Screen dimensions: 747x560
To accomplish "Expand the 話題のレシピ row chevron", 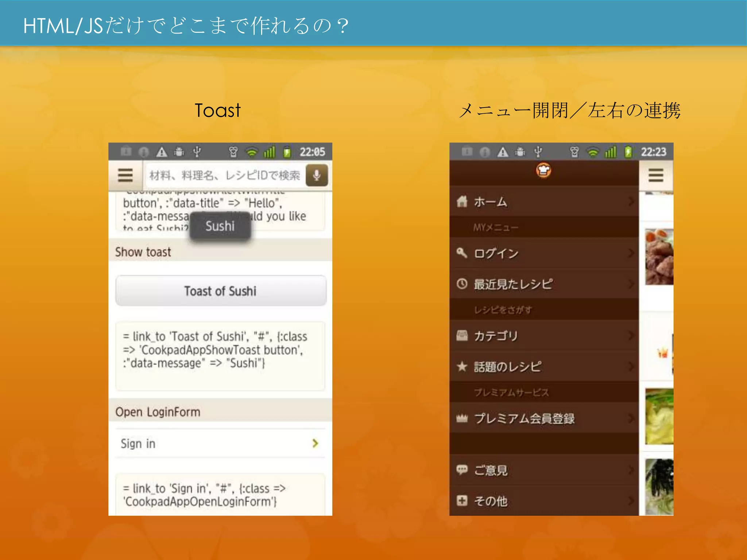I will (631, 366).
